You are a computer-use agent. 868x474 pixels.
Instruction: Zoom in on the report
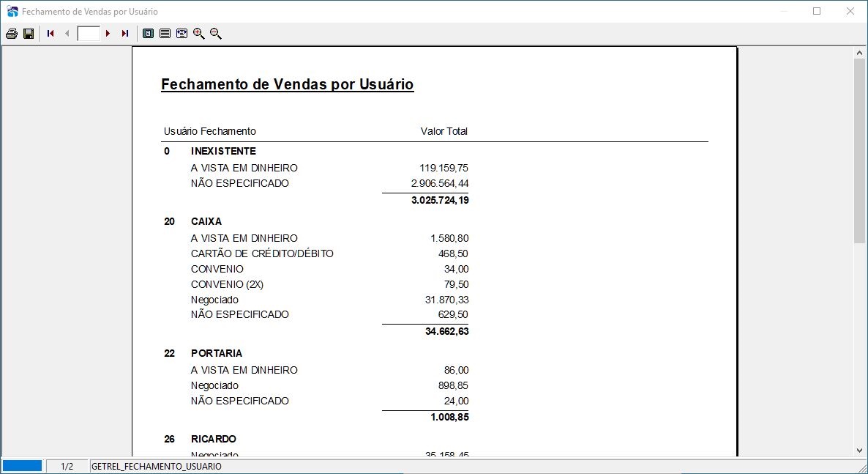point(199,34)
